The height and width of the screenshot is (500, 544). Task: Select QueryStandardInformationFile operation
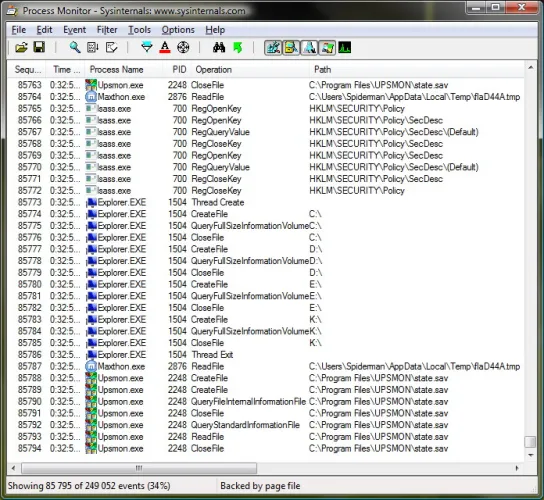[x=245, y=425]
